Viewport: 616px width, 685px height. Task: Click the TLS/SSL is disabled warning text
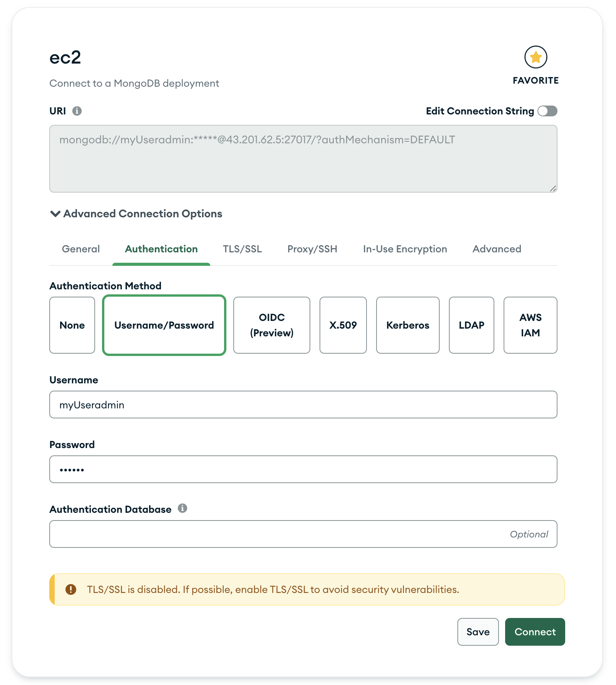tap(273, 589)
